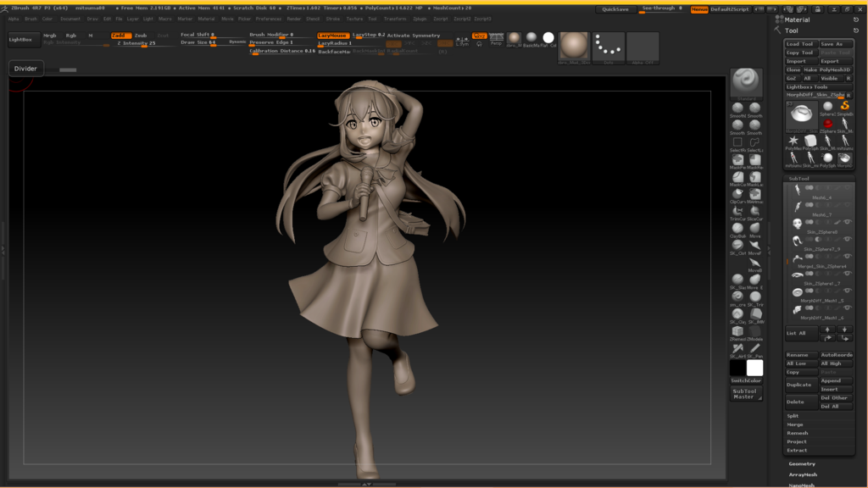The width and height of the screenshot is (868, 488).
Task: Choose the Move brush icon
Action: pyautogui.click(x=754, y=228)
